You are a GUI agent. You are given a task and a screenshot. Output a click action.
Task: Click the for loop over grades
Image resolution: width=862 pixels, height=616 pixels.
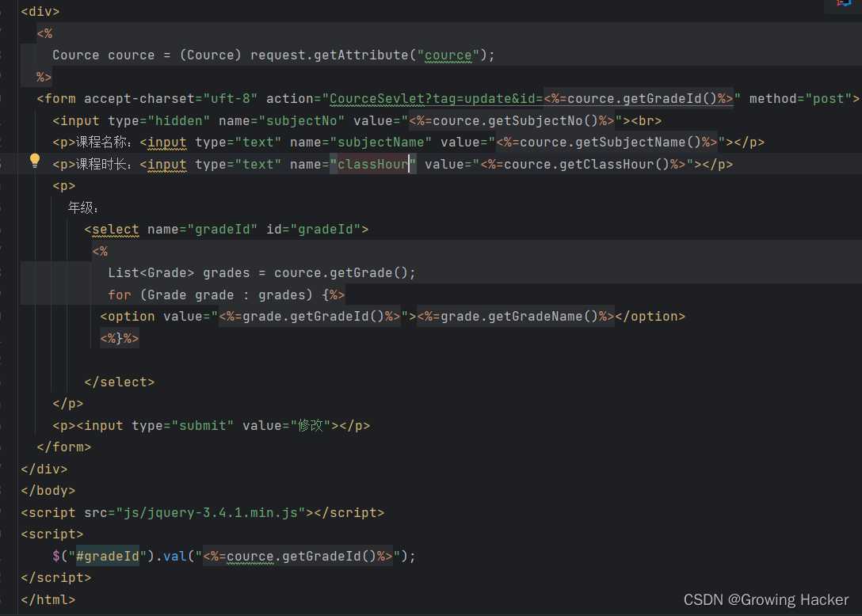(x=222, y=294)
